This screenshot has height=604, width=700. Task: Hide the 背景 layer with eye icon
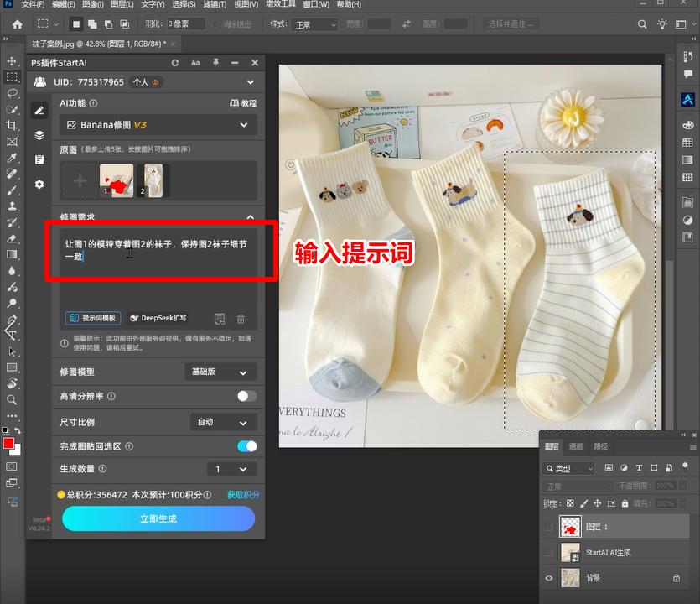click(x=548, y=578)
